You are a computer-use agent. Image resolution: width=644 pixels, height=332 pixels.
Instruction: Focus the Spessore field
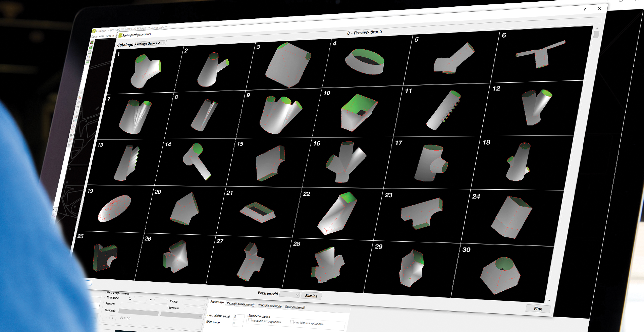[x=194, y=309]
